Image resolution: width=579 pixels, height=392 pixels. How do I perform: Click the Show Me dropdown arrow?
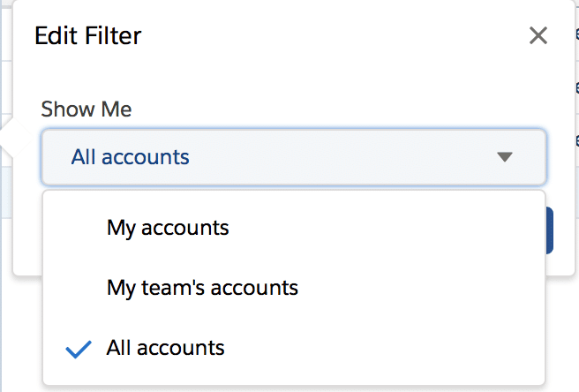point(504,157)
